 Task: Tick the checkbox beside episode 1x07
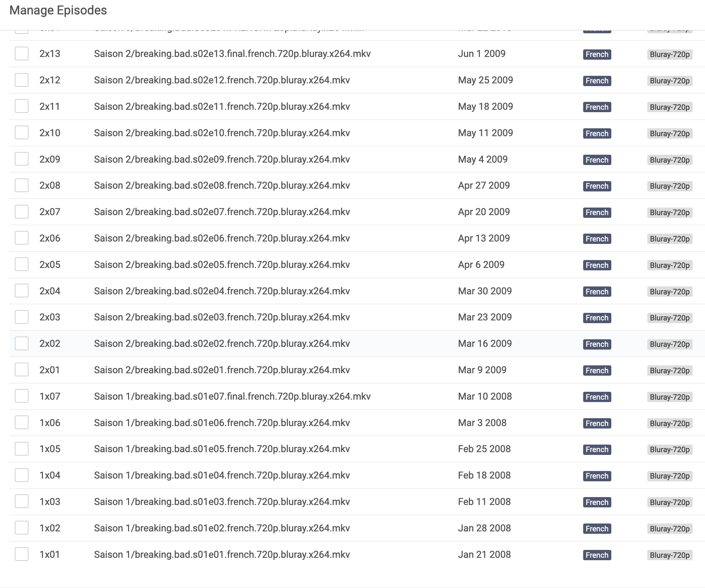click(x=22, y=396)
